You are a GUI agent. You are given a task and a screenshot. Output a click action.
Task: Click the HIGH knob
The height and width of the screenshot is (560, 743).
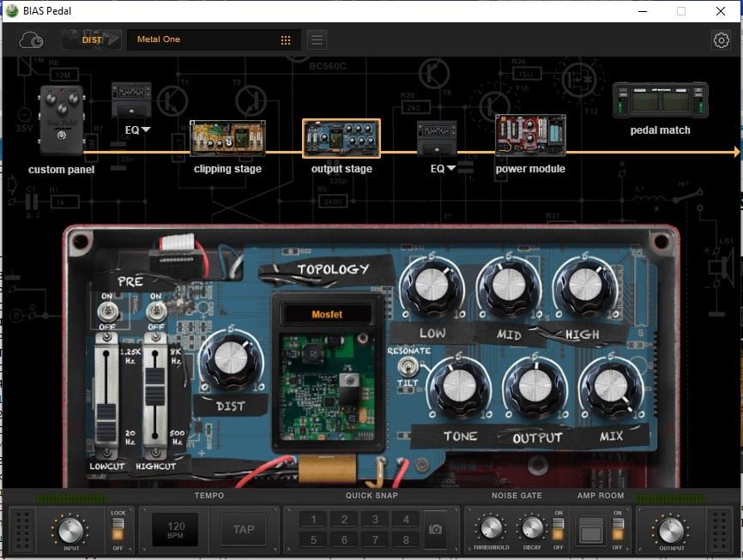[x=585, y=287]
